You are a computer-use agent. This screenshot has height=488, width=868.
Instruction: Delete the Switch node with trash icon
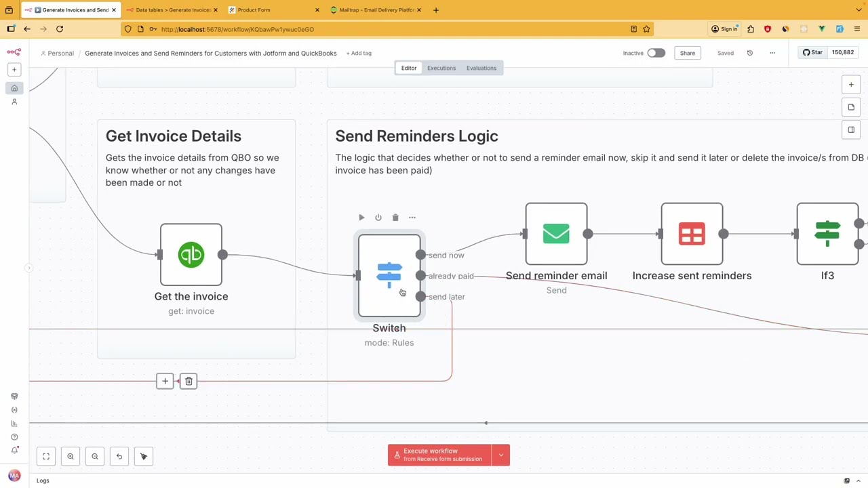[395, 218]
